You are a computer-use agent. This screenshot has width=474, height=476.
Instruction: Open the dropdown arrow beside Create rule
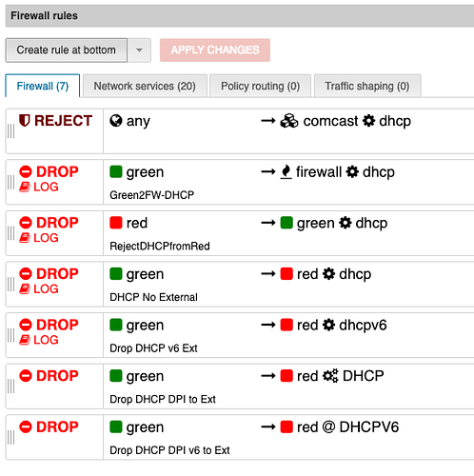(x=139, y=50)
